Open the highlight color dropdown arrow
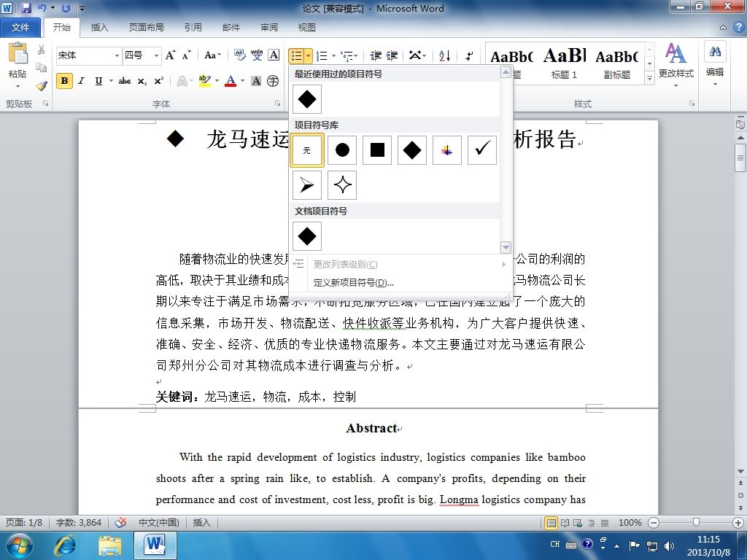Image resolution: width=747 pixels, height=560 pixels. point(217,81)
